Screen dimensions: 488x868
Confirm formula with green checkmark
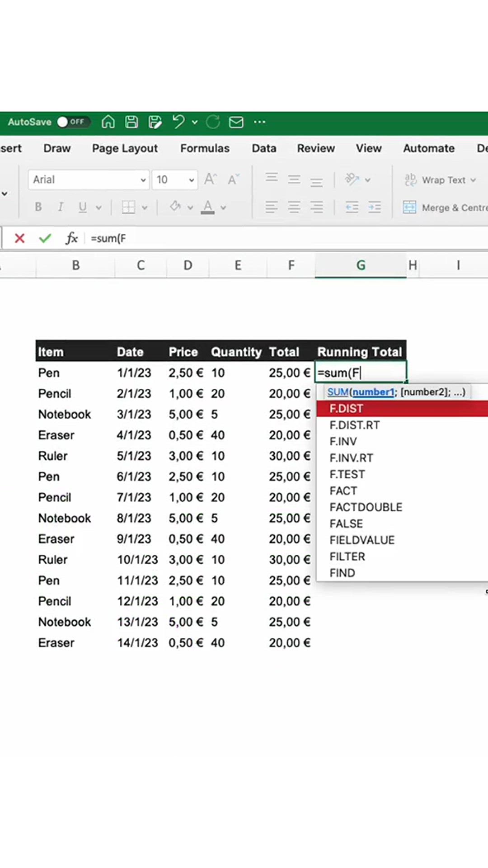tap(45, 238)
